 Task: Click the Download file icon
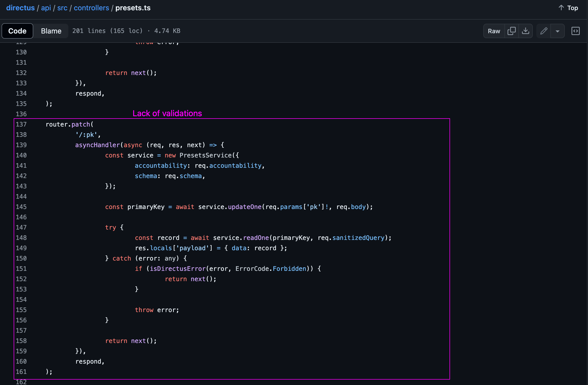click(x=526, y=30)
